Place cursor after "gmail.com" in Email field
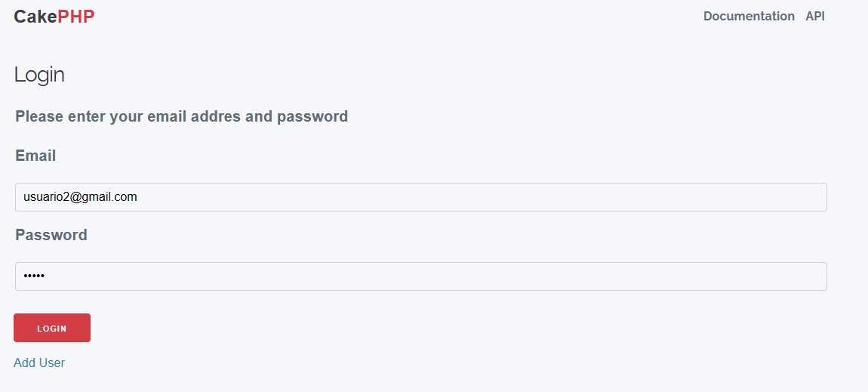The height and width of the screenshot is (392, 868). click(138, 197)
